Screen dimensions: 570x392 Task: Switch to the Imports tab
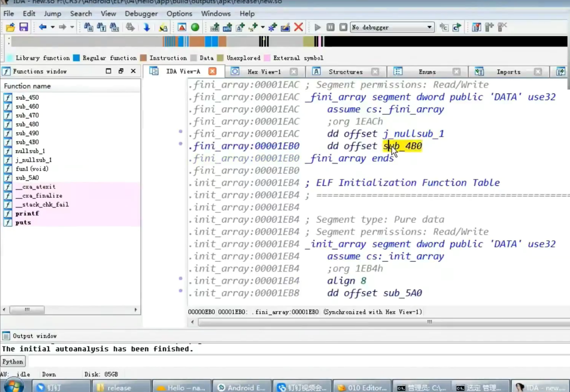click(x=508, y=72)
